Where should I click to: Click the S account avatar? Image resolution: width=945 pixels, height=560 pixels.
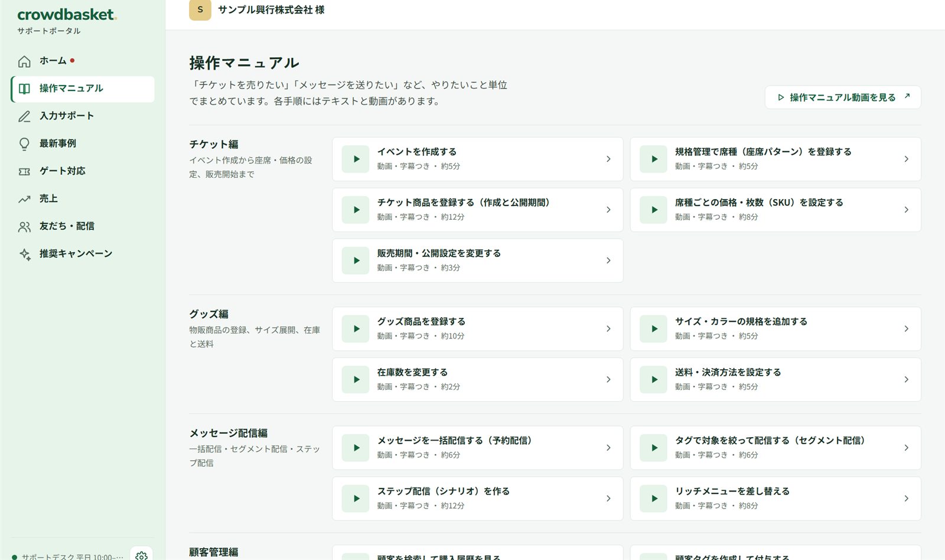tap(200, 9)
